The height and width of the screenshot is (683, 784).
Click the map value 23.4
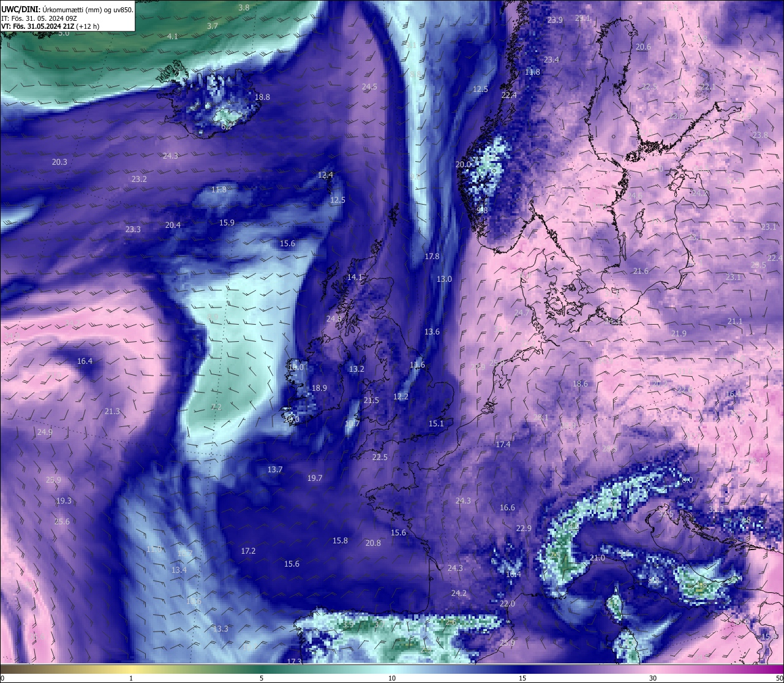[551, 59]
